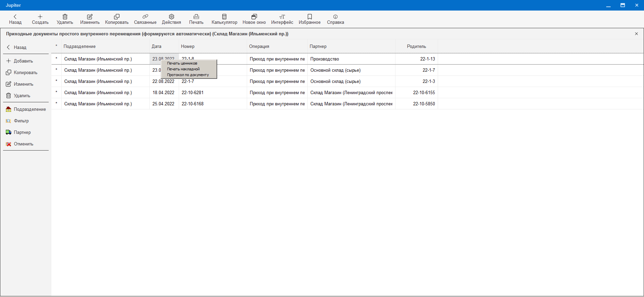Open Партнер truck icon in sidebar
Viewport: 644px width, 297px height.
(x=9, y=133)
